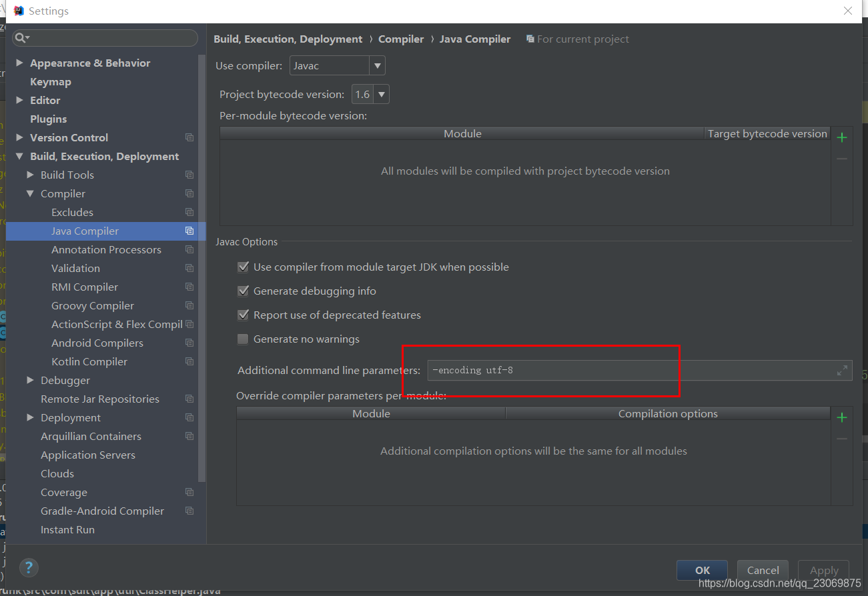The height and width of the screenshot is (596, 868).
Task: Click the Compilation options column header
Action: (x=668, y=413)
